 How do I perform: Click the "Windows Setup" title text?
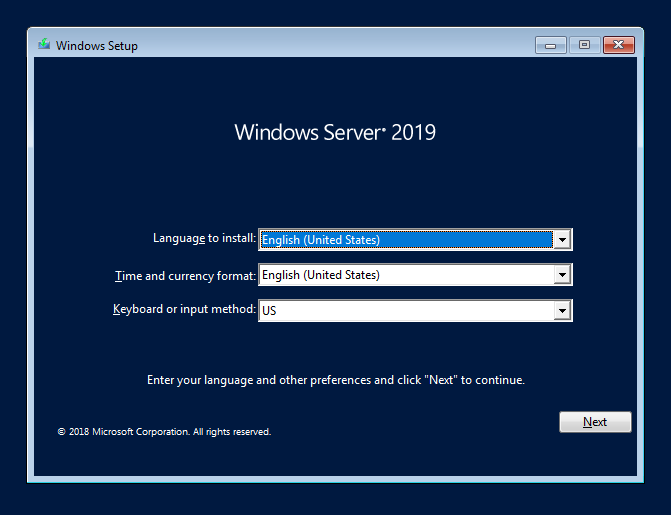click(97, 46)
